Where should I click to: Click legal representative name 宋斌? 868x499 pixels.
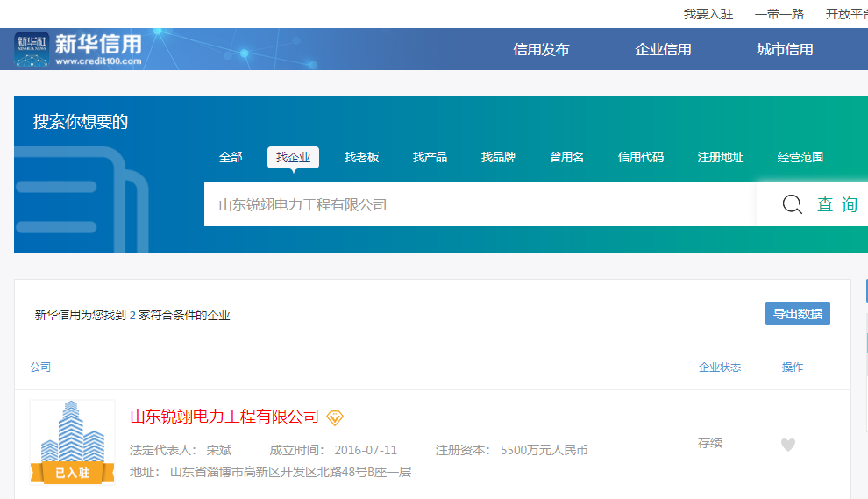tap(219, 450)
